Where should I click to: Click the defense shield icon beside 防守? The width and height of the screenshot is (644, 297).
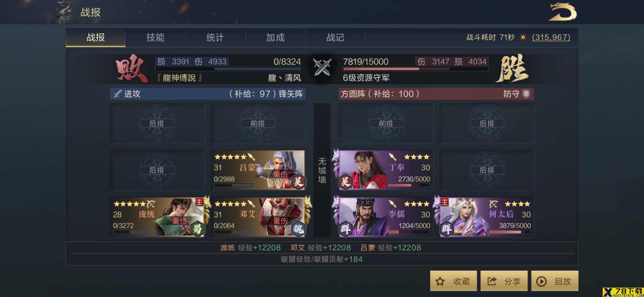(x=526, y=94)
